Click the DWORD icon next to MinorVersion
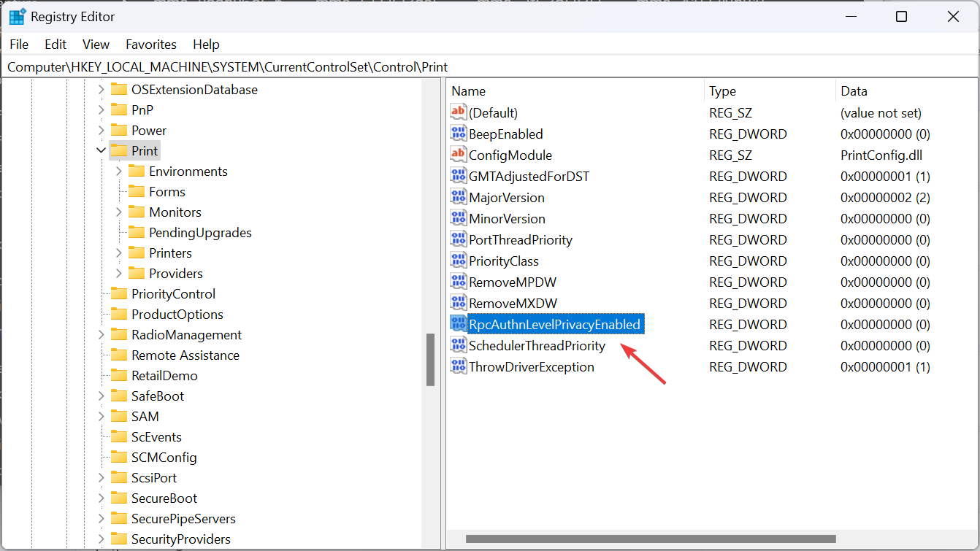Viewport: 980px width, 551px height. pos(458,218)
